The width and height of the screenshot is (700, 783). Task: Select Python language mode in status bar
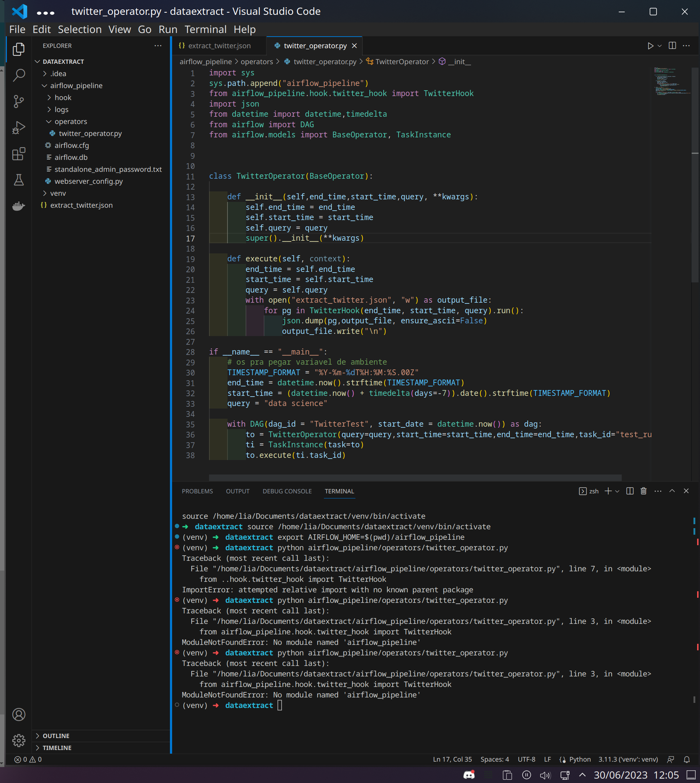[x=580, y=759]
